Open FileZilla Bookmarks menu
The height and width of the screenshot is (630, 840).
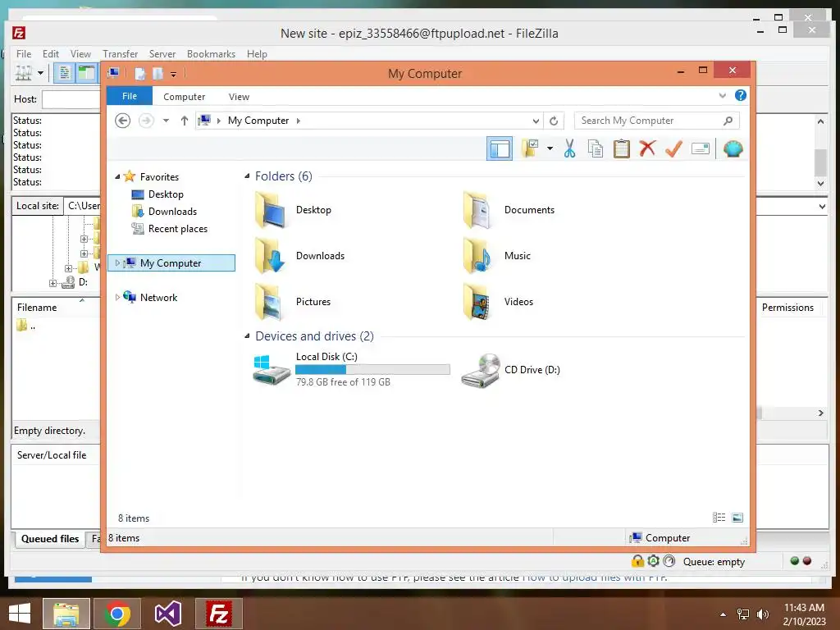[x=211, y=54]
